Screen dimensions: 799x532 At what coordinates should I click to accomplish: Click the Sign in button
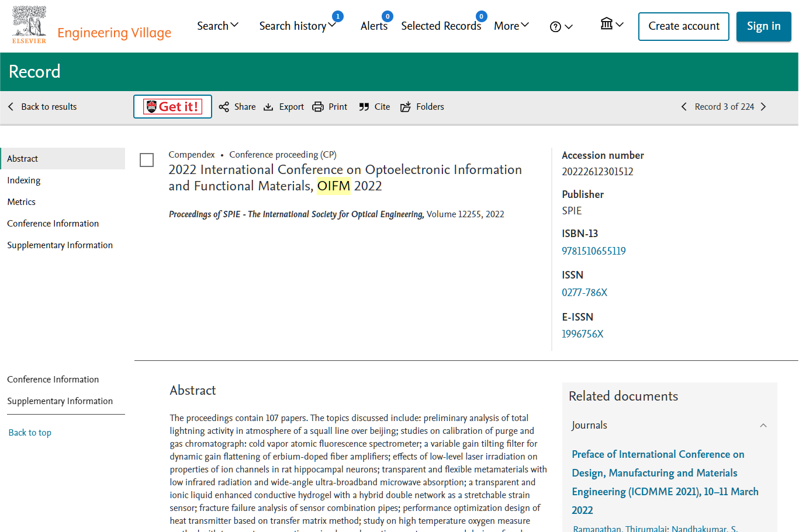[x=764, y=26]
